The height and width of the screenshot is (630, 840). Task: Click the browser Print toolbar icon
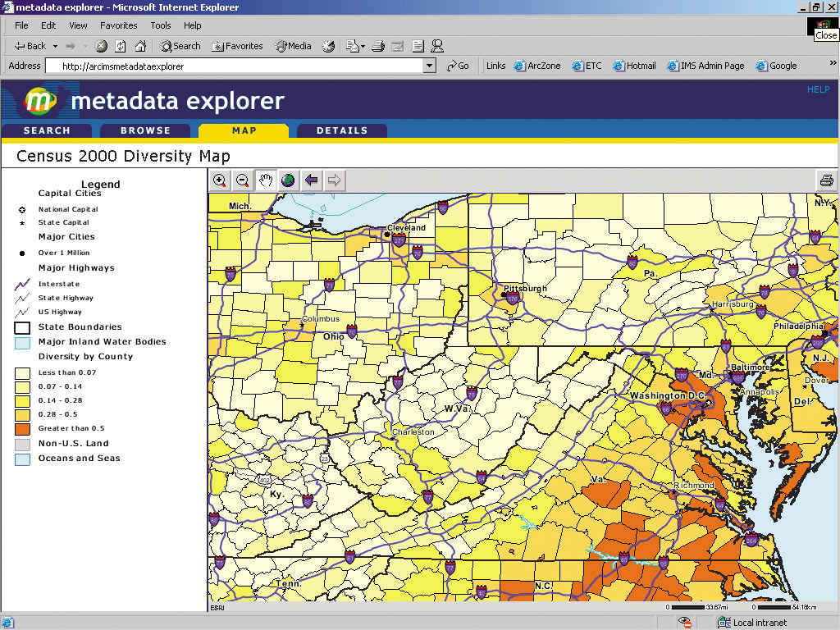click(378, 46)
